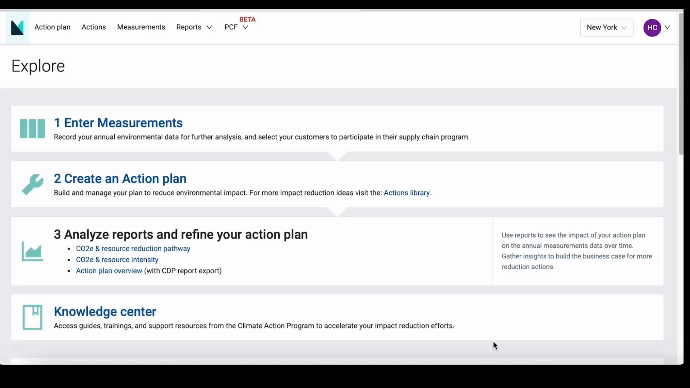
Task: Open CO2e & resource reduction pathway report
Action: [133, 249]
